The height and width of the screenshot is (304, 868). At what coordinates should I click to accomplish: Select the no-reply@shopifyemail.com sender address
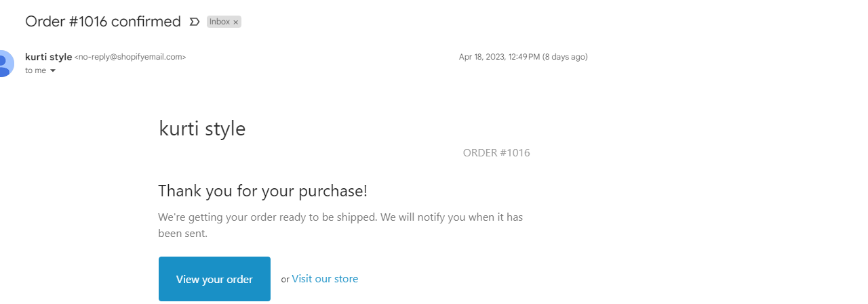tap(130, 57)
